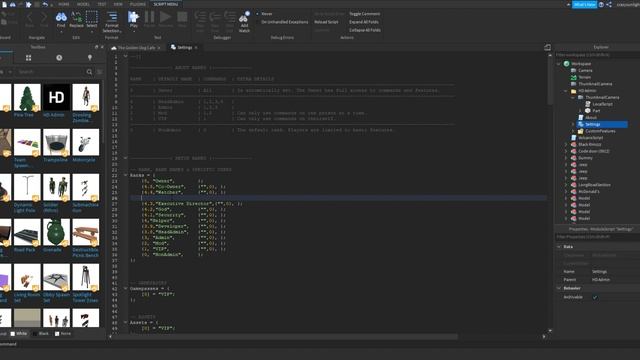Collapse the Workspace tree node
The height and width of the screenshot is (360, 640).
(559, 64)
